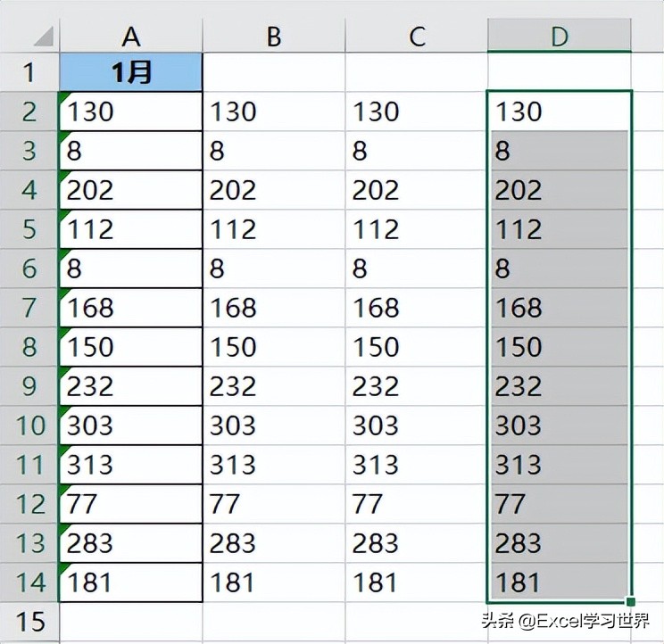Click cell B8 containing 150
The height and width of the screenshot is (644, 664).
pos(274,347)
